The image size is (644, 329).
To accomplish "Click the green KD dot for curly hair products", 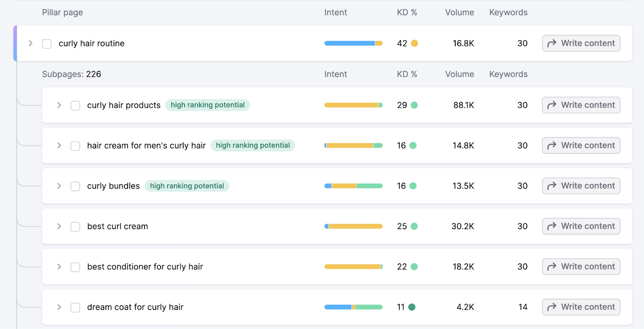I will point(414,105).
